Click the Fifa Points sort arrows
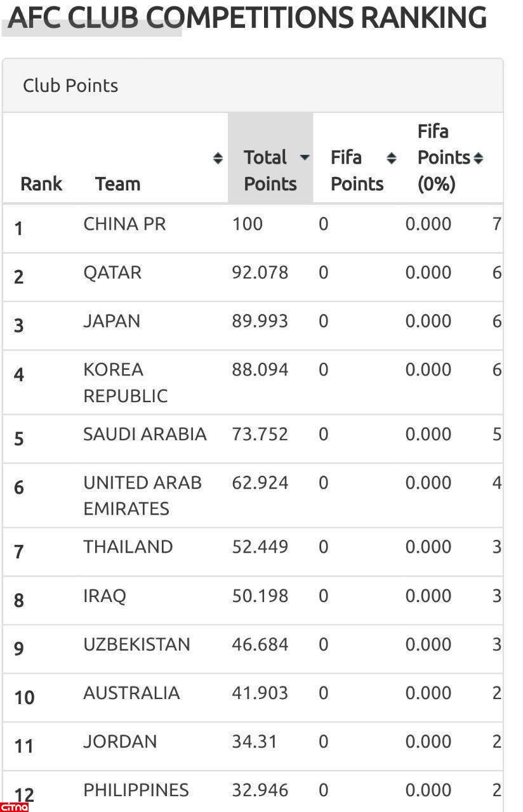 (392, 158)
